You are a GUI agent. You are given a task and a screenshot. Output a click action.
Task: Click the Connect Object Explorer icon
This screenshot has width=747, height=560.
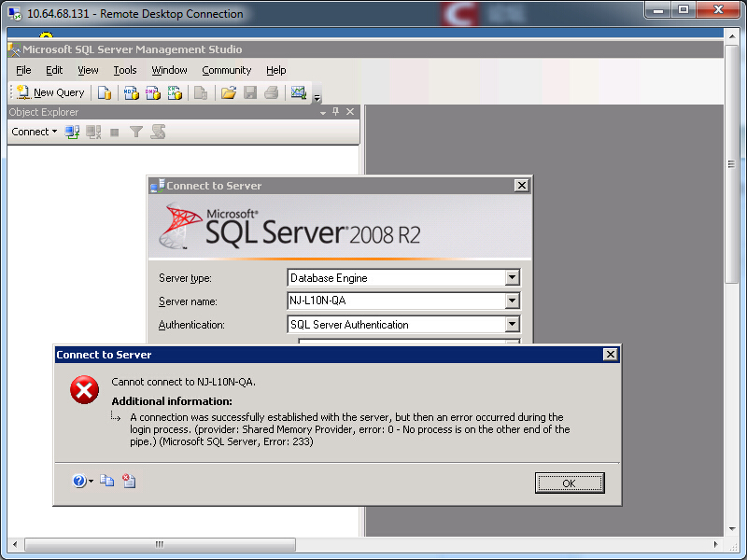coord(72,132)
